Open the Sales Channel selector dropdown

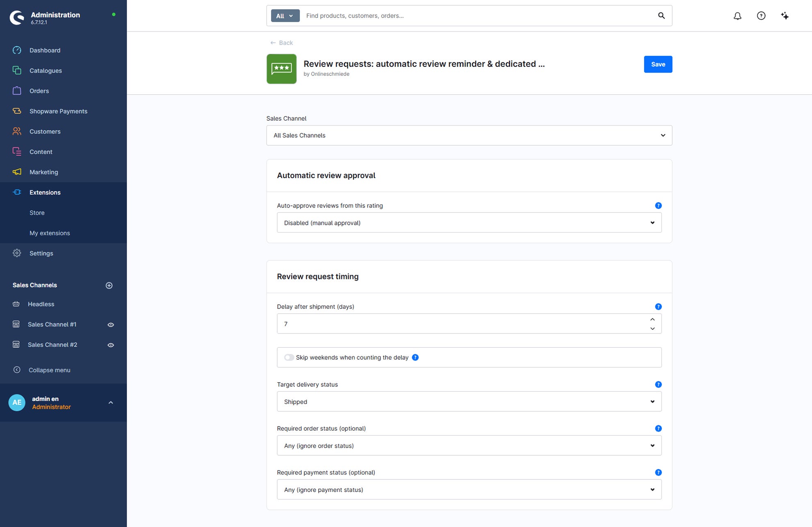[x=469, y=135]
